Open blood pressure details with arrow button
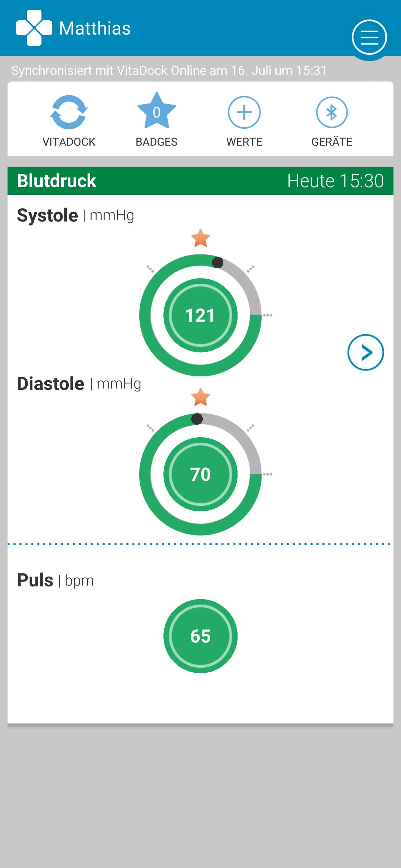This screenshot has height=868, width=401. pos(366,352)
